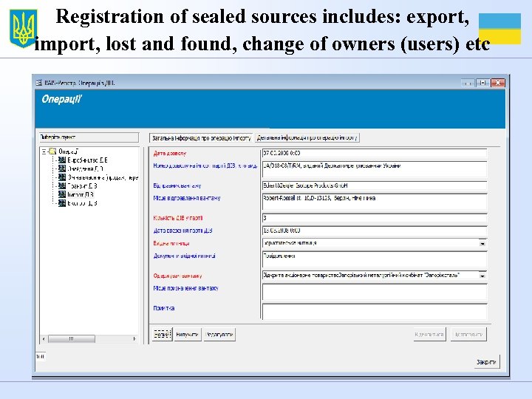Image resolution: width=532 pixels, height=399 pixels.
Task: Click the quantity field containing 3
Action: (375, 218)
